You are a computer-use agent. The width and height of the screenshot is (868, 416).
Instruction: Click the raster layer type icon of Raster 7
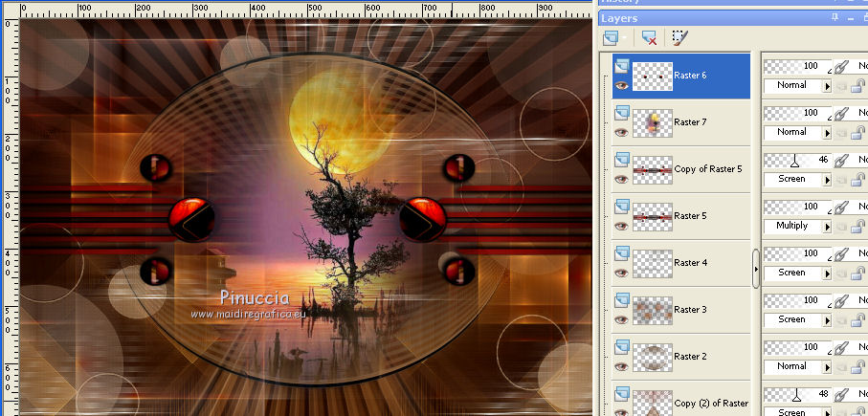pos(621,113)
